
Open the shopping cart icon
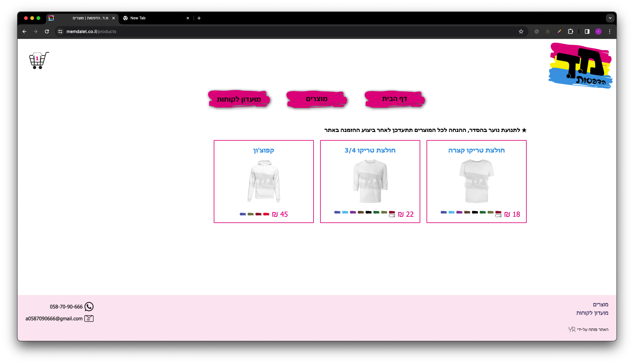[39, 60]
